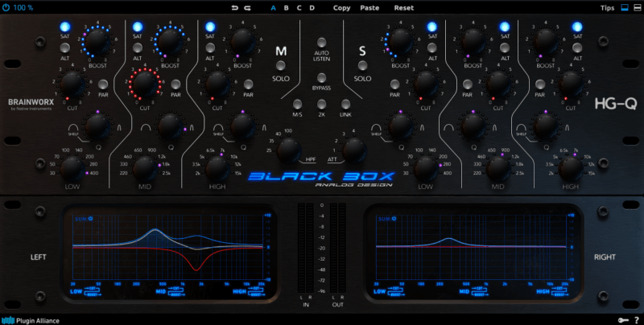This screenshot has height=325, width=644.
Task: Click S channel LOW band BOOST knob
Action: point(400,42)
